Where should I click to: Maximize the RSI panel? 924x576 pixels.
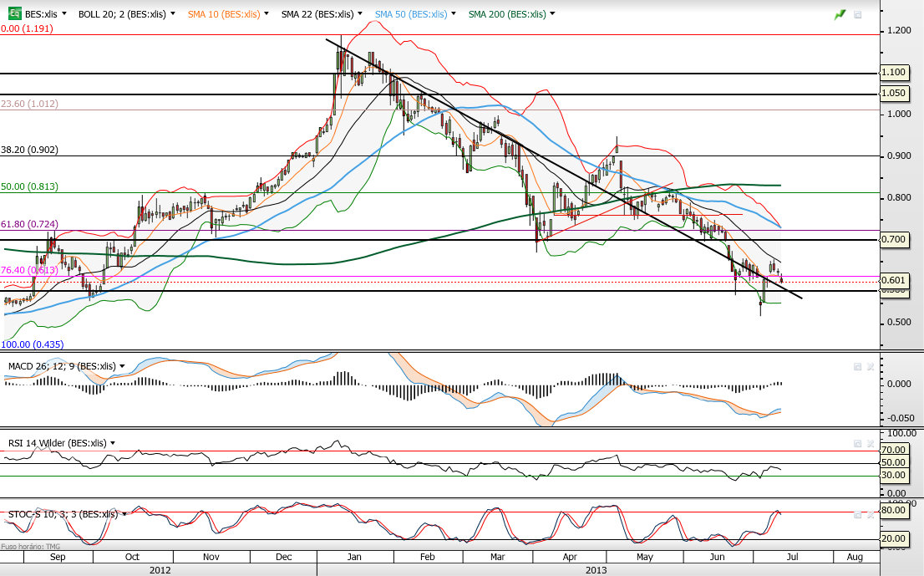(858, 443)
